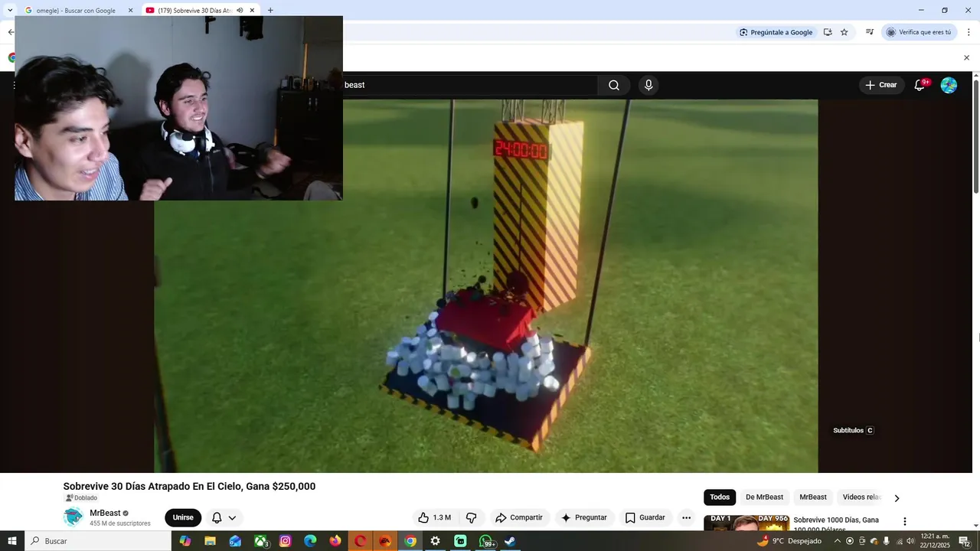Click Verifica que eres tú profile button

click(919, 32)
